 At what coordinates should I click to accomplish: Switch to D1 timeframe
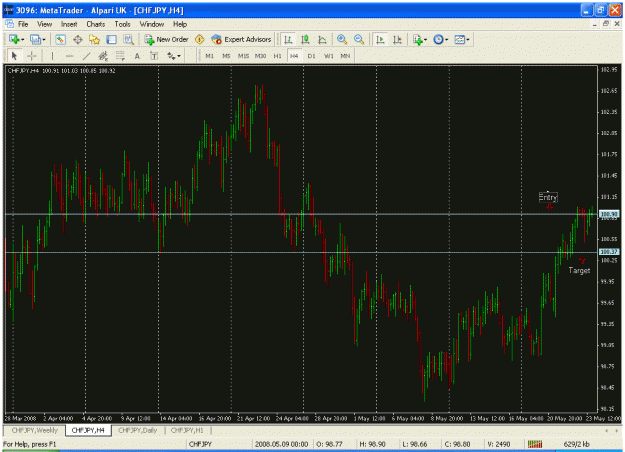[311, 56]
